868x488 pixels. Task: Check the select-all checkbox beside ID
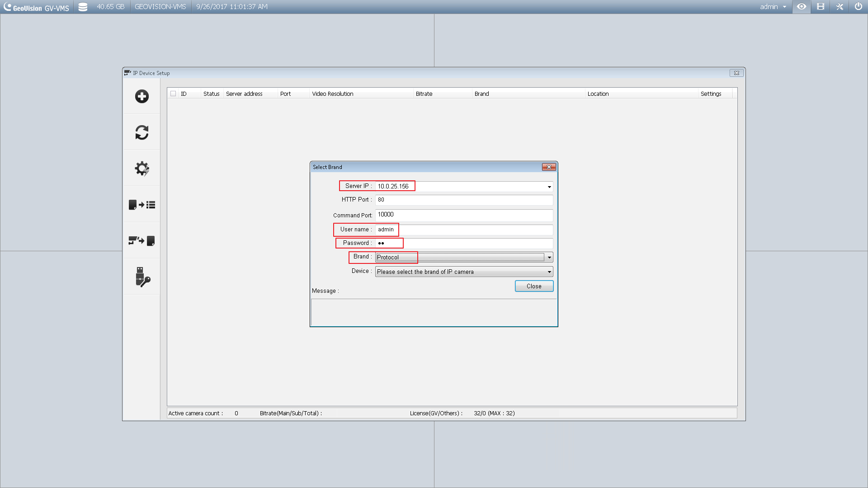tap(173, 94)
